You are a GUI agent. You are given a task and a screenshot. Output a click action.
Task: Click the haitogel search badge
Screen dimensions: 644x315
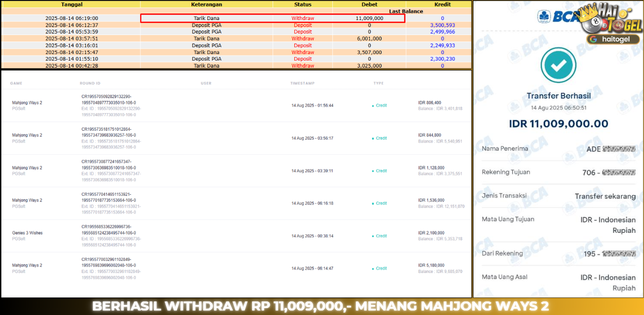point(613,39)
